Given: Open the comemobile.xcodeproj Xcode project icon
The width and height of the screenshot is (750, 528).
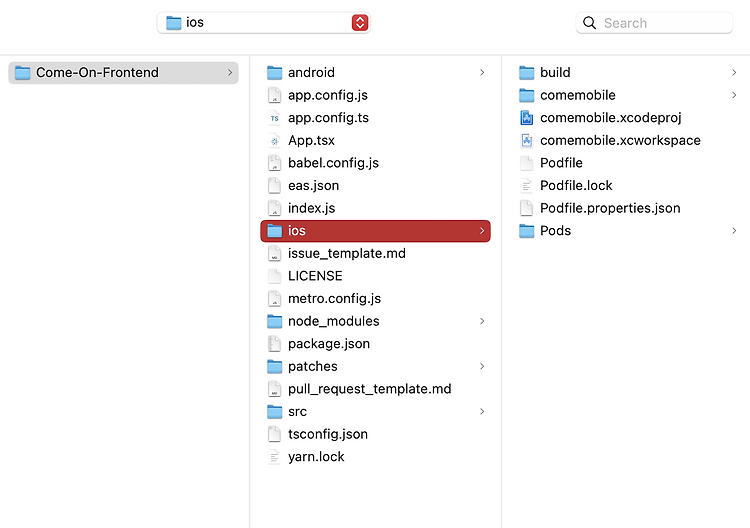Looking at the screenshot, I should point(527,118).
